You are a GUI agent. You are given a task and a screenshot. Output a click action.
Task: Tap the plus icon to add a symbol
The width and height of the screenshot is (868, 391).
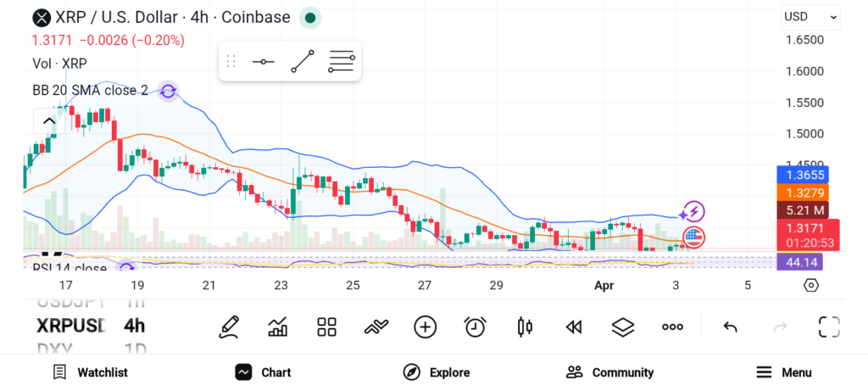426,327
